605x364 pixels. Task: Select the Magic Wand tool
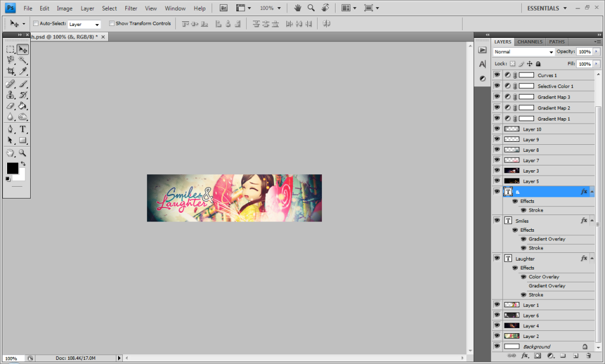23,60
